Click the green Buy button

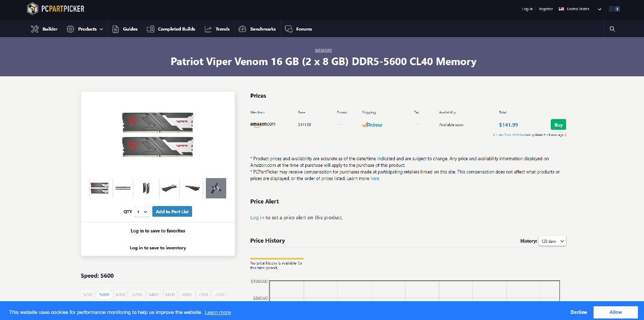click(x=558, y=124)
